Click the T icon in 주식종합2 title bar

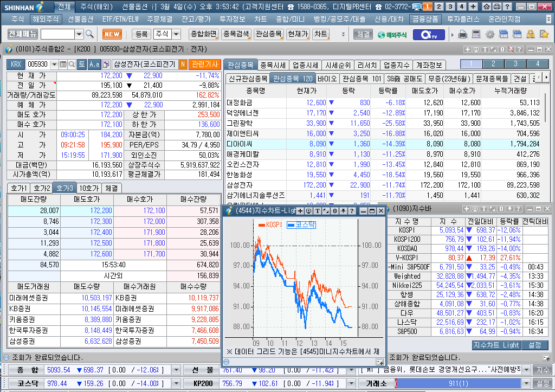click(485, 49)
